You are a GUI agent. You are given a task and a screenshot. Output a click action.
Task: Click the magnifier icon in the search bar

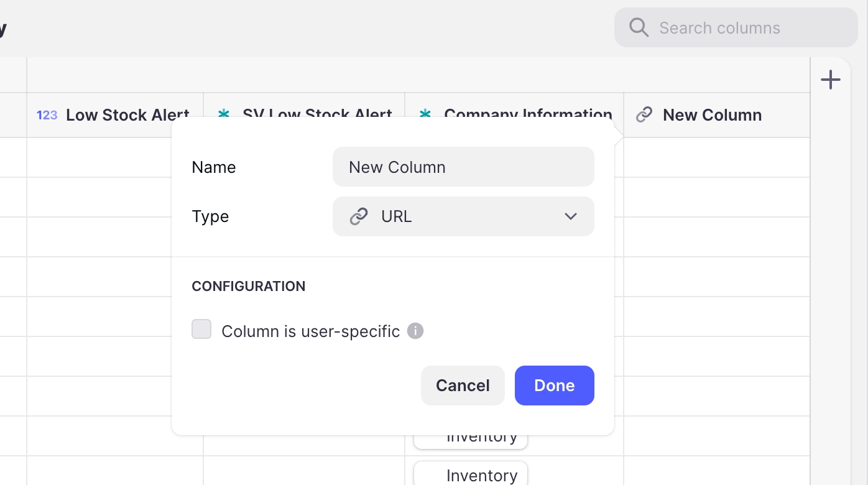click(x=639, y=27)
